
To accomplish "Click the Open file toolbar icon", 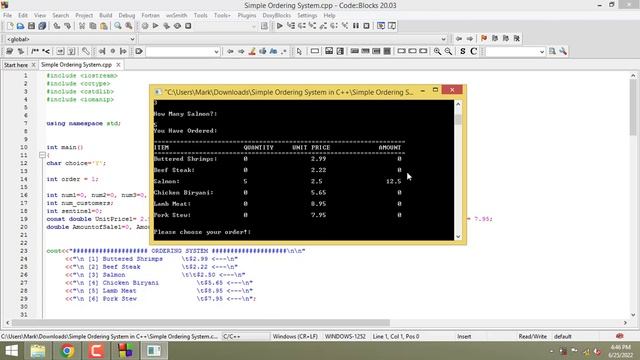I will click(x=20, y=26).
